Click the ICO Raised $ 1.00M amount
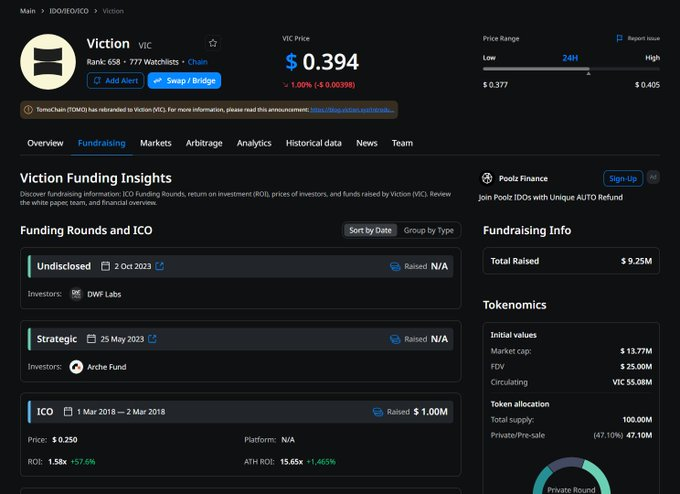This screenshot has height=494, width=680. (430, 412)
